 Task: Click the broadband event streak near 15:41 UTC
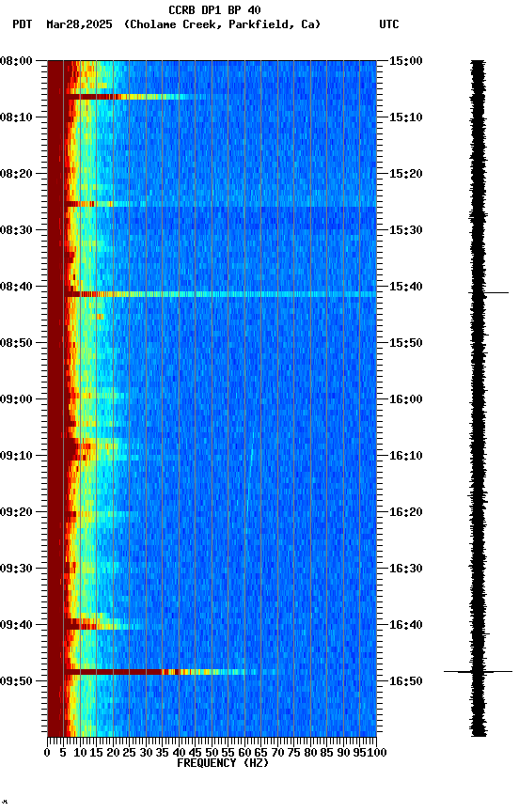220,294
